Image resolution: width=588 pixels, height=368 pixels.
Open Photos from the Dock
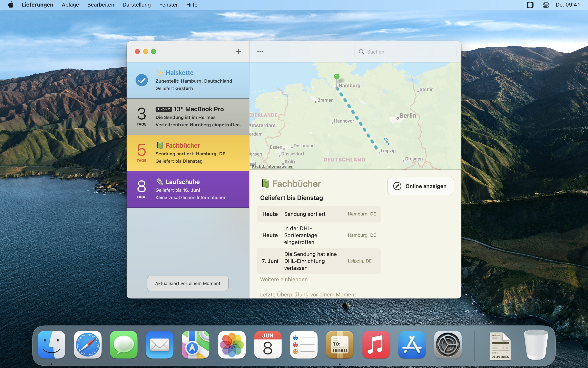coord(232,345)
